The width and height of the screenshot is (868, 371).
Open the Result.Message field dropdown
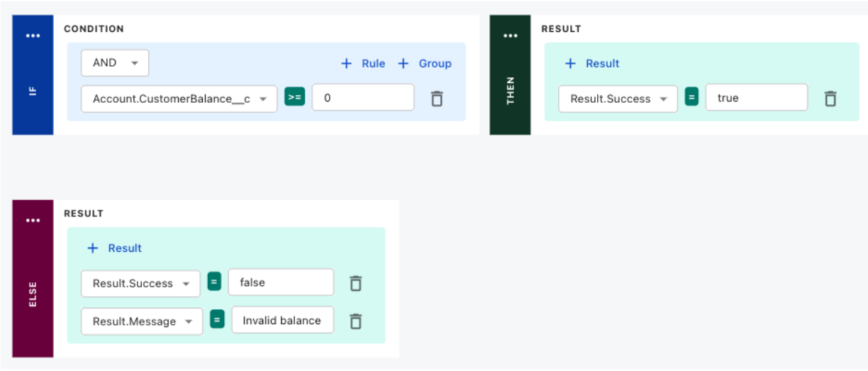point(142,321)
